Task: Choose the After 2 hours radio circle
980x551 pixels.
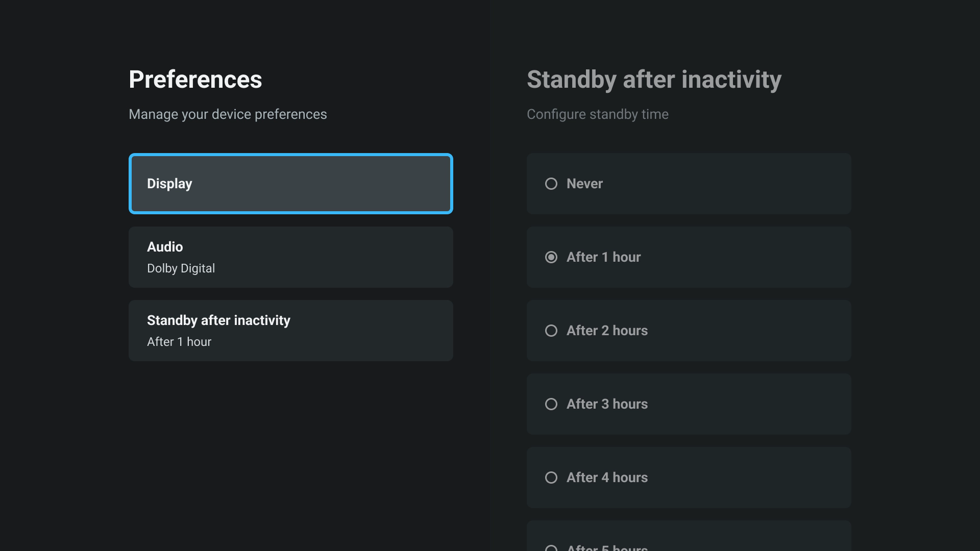Action: click(551, 331)
